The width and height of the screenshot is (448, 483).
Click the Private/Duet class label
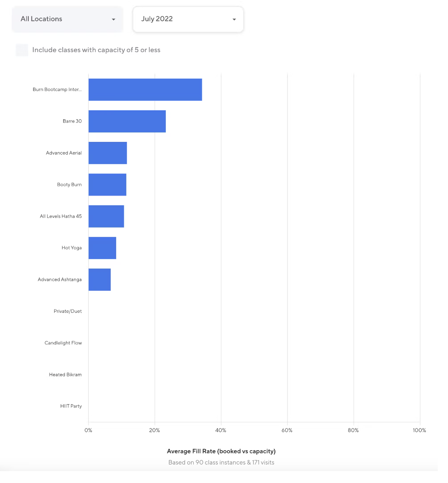click(x=68, y=311)
